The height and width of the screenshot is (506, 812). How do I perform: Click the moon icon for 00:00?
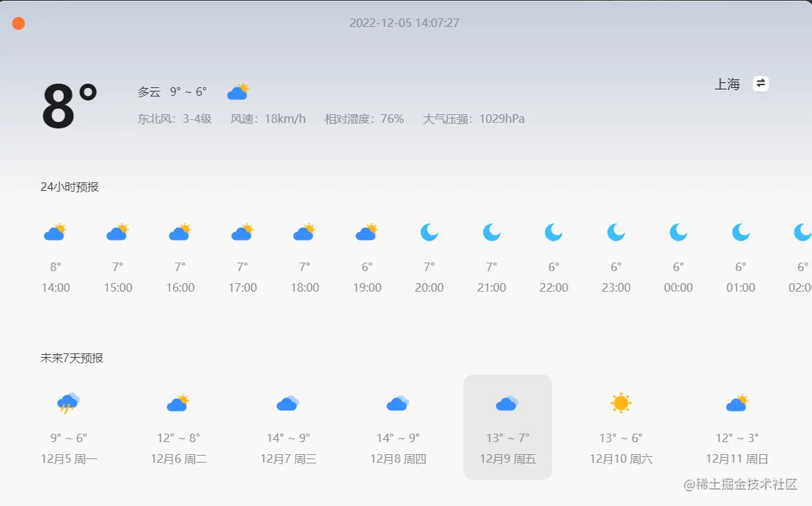tap(679, 233)
